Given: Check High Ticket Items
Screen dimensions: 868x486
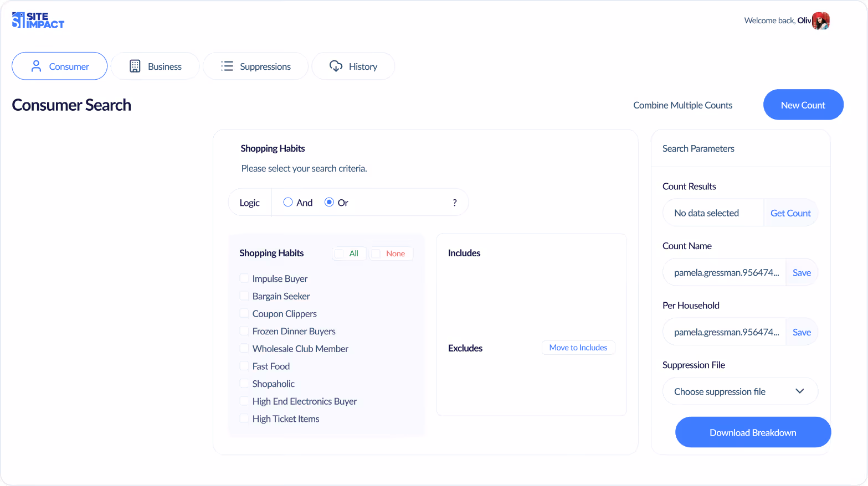Looking at the screenshot, I should (244, 419).
